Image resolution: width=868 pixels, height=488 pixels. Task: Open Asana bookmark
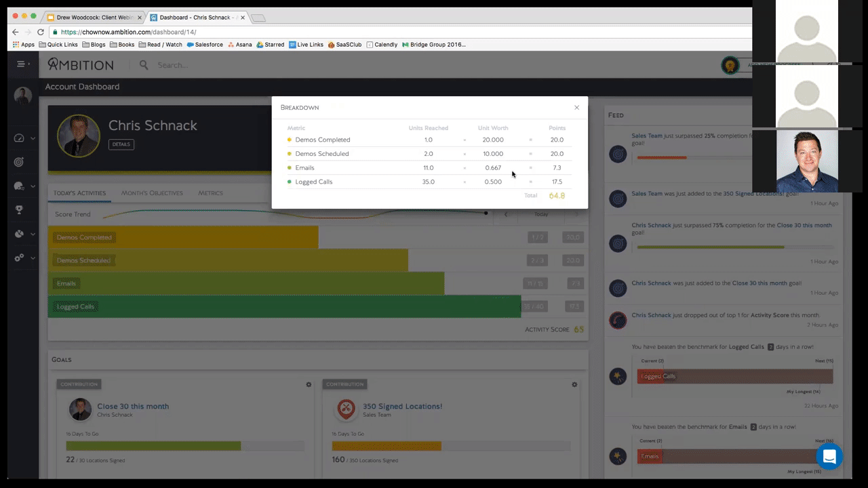coord(240,45)
